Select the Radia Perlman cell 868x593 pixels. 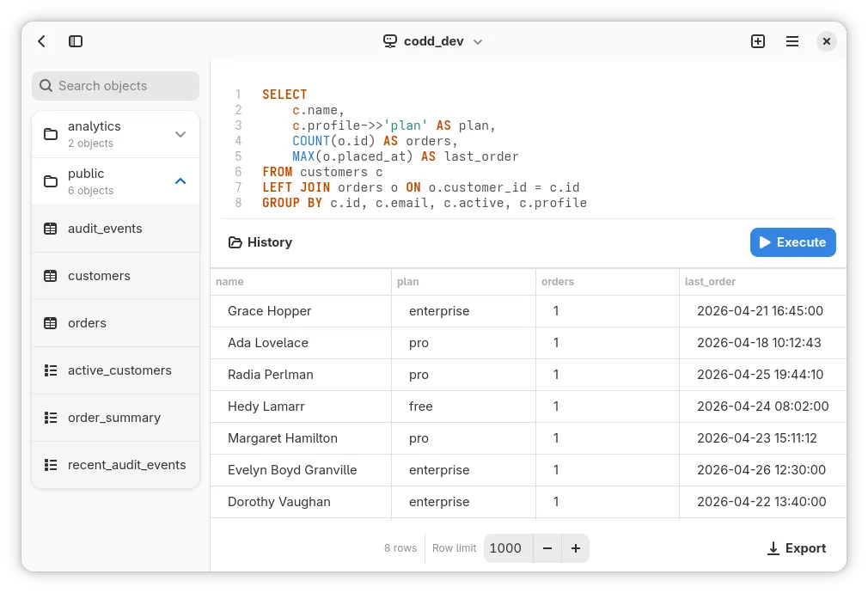click(x=301, y=375)
